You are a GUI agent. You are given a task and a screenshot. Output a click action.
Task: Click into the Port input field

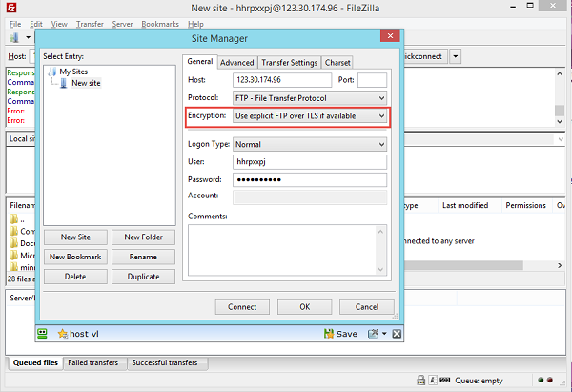coord(372,80)
